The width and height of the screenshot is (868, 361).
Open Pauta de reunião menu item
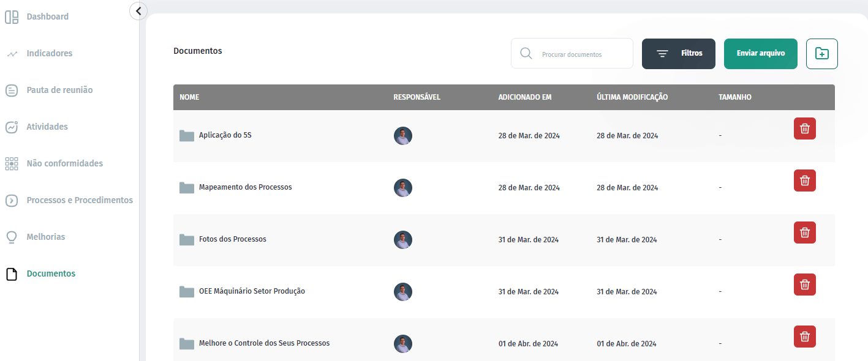tap(59, 90)
